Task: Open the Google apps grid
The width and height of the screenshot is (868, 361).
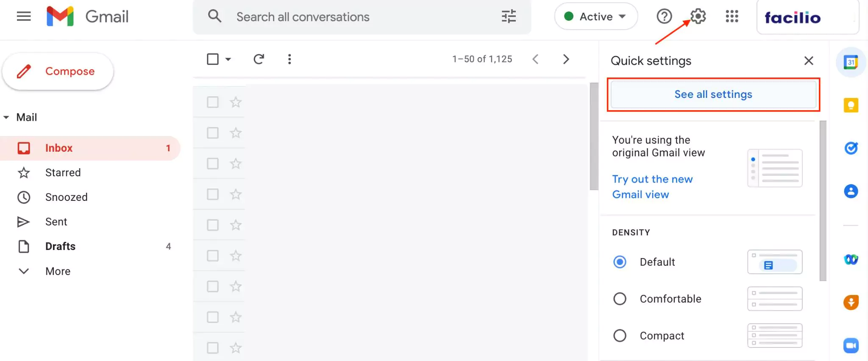Action: [732, 17]
